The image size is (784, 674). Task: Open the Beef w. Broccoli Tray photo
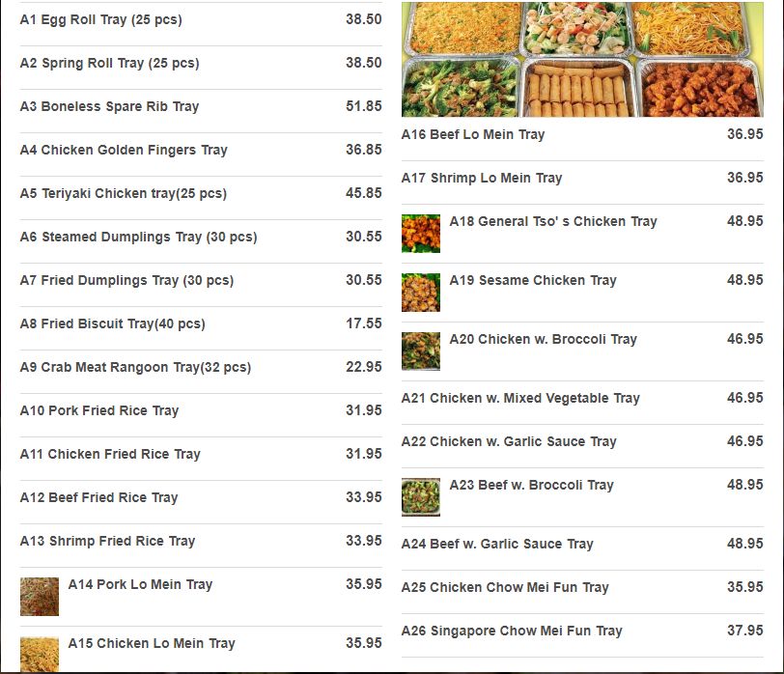coord(421,497)
